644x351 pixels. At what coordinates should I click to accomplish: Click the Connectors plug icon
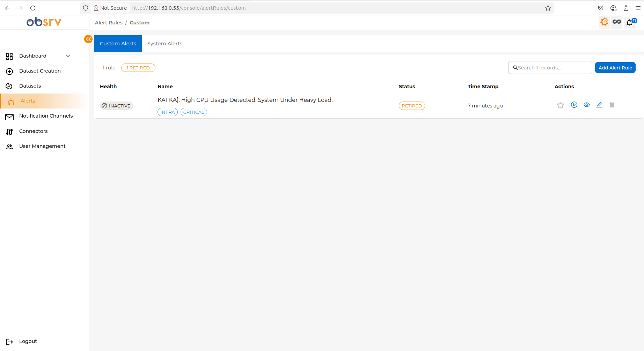(9, 132)
